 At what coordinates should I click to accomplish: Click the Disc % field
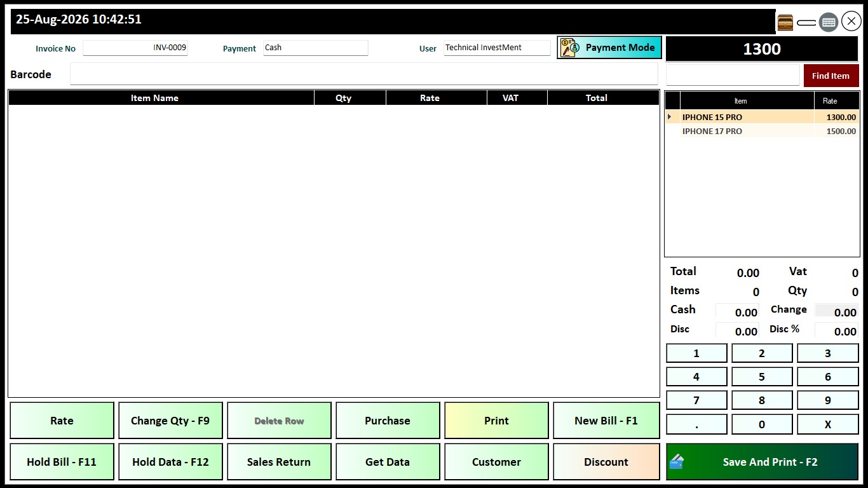pyautogui.click(x=836, y=331)
